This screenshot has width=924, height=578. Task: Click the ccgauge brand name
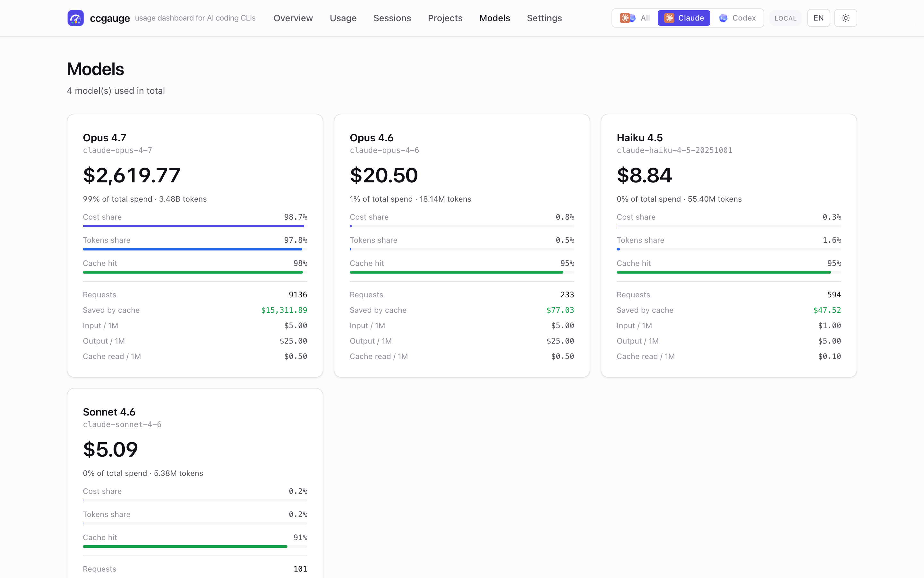110,18
